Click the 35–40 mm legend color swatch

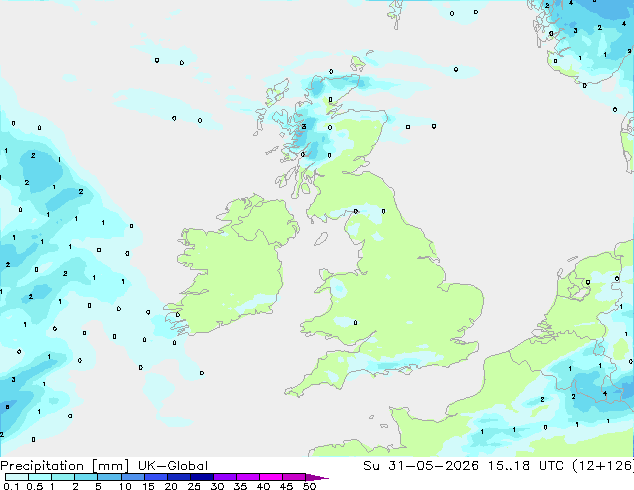(247, 477)
